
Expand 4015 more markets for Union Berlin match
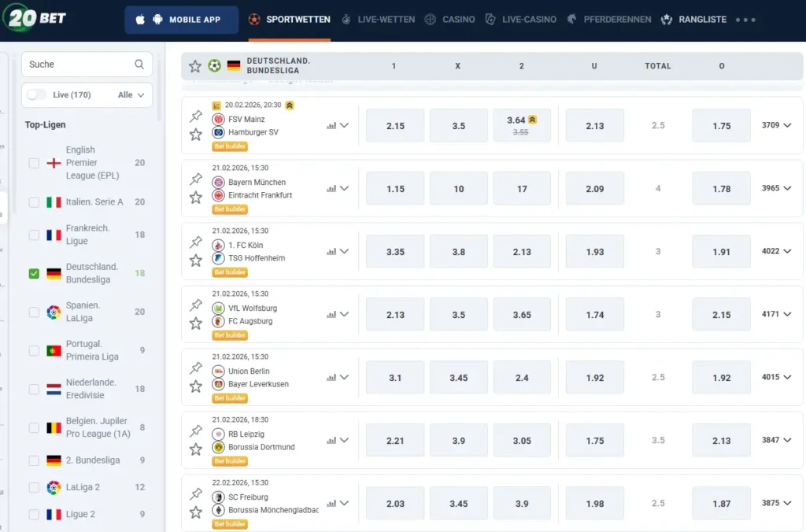point(776,377)
